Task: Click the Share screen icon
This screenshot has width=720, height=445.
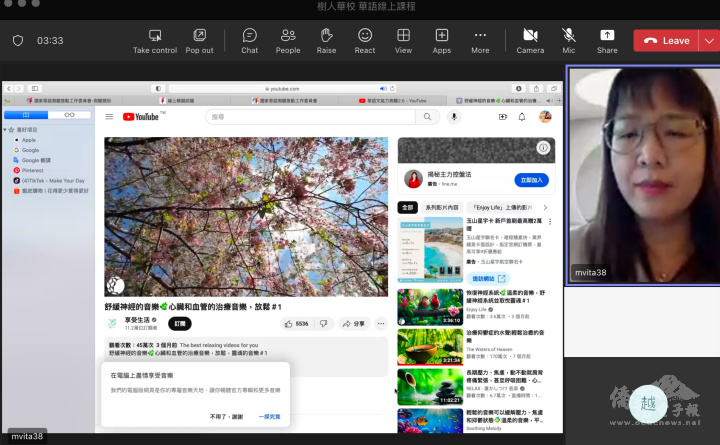Action: tap(607, 35)
